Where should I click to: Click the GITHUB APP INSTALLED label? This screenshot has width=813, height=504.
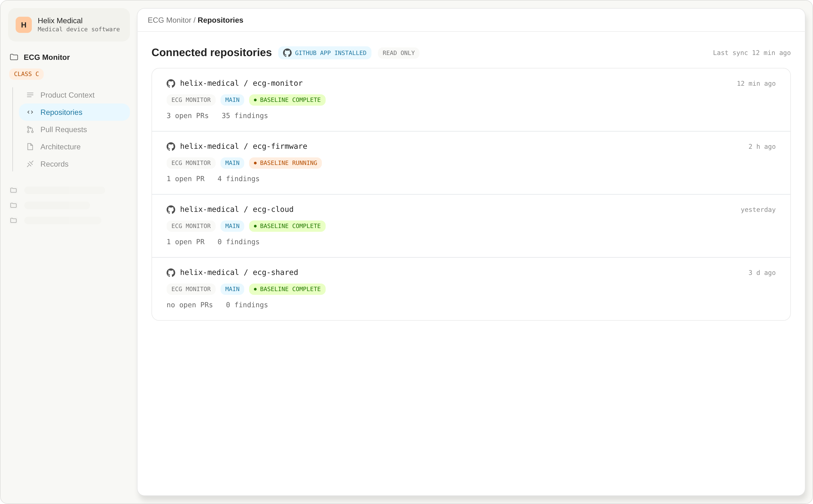(x=331, y=53)
